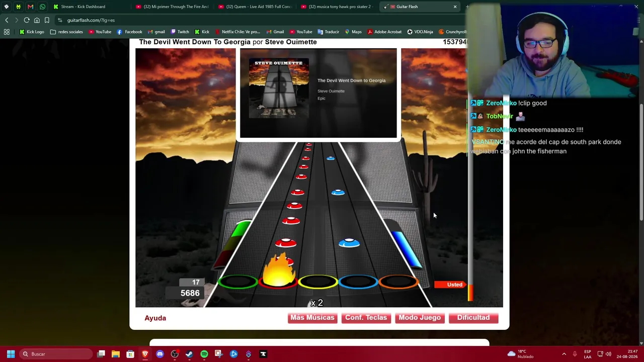Open Microsoft Store from the taskbar

[x=130, y=354]
